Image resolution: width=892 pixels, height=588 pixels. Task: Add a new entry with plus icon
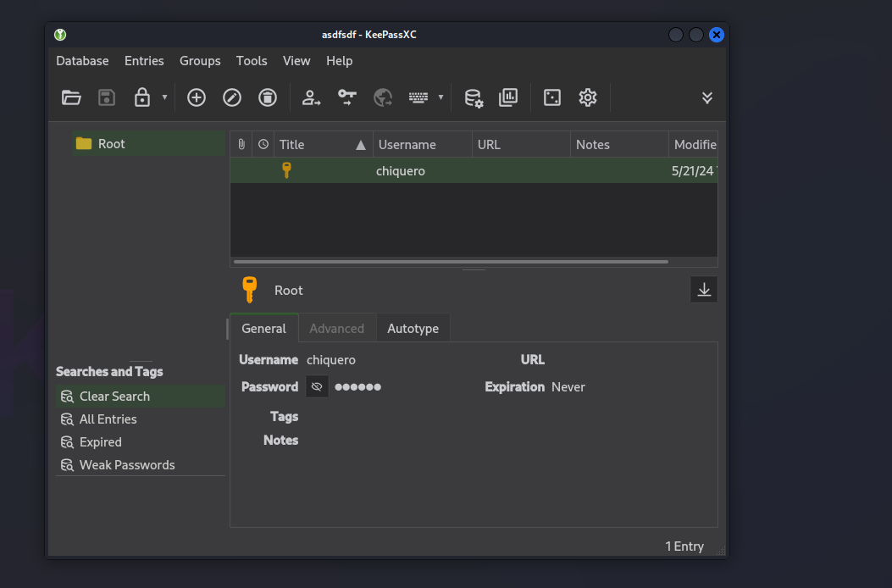197,98
